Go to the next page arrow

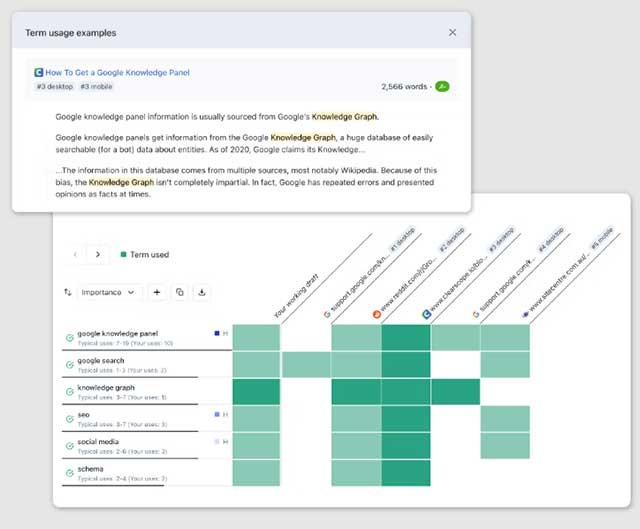[x=97, y=255]
